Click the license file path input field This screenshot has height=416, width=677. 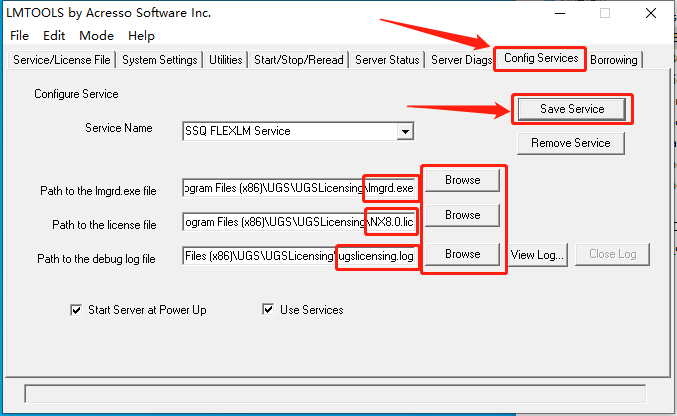300,222
